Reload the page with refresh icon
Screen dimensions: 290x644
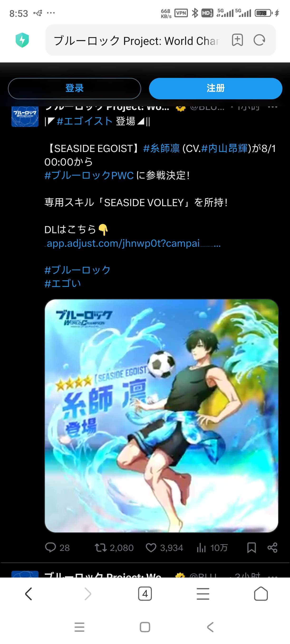pos(259,40)
